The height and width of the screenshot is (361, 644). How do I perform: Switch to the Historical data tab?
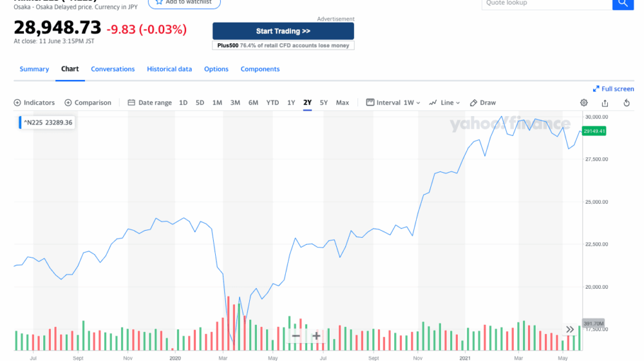[169, 69]
